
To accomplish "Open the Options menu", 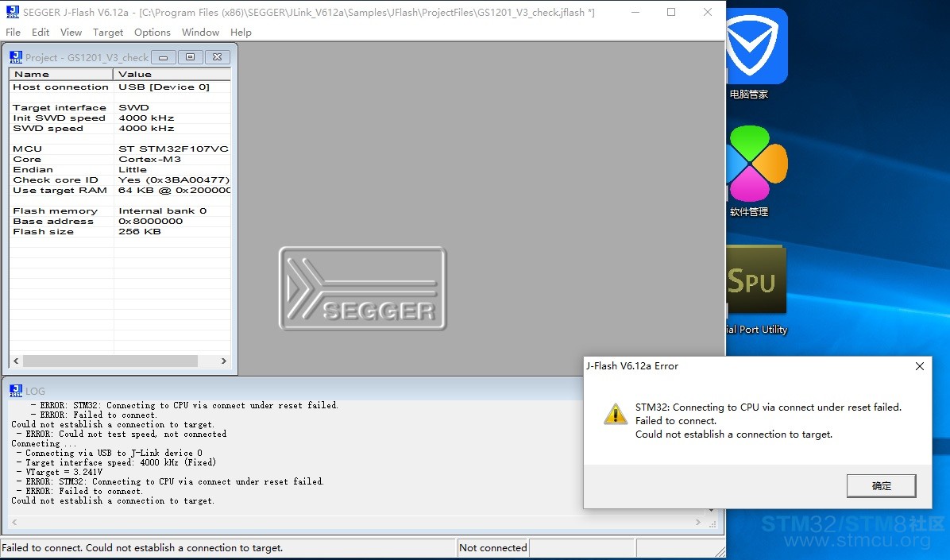I will click(152, 32).
